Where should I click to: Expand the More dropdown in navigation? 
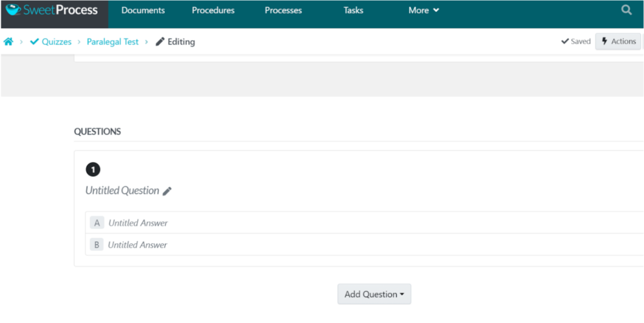(x=424, y=10)
